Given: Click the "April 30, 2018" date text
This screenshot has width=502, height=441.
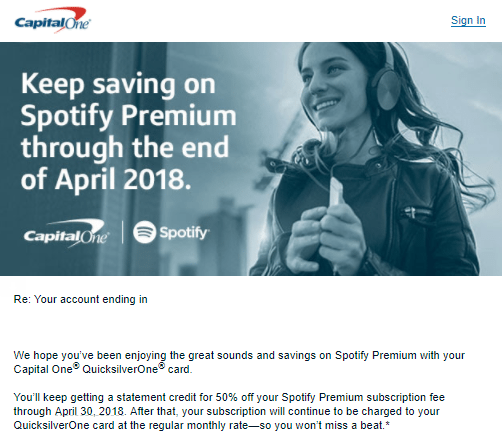Looking at the screenshot, I should tap(89, 411).
